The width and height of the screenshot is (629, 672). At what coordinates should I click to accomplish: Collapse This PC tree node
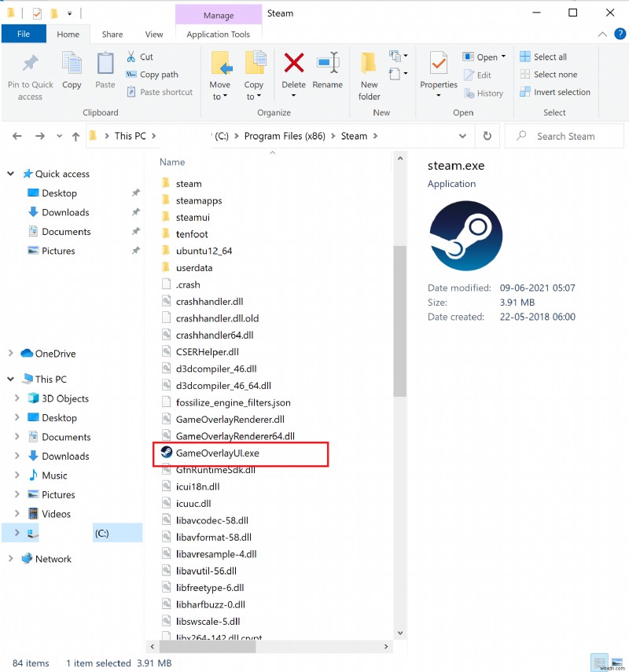click(x=11, y=379)
